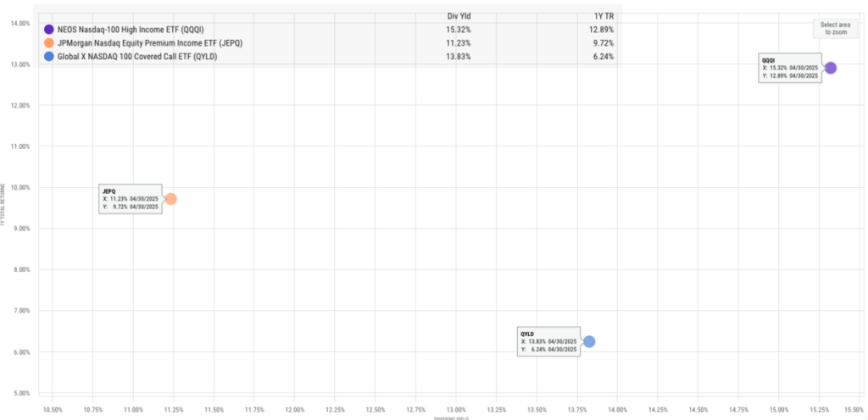Click the Dividend Yield horizontal axis title
Image resolution: width=868 pixels, height=420 pixels.
coord(453,417)
